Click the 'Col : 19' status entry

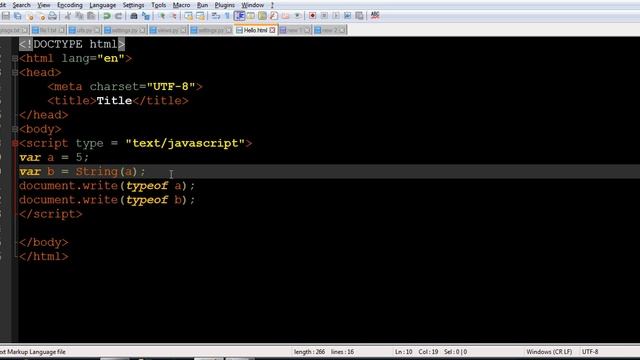(x=428, y=351)
